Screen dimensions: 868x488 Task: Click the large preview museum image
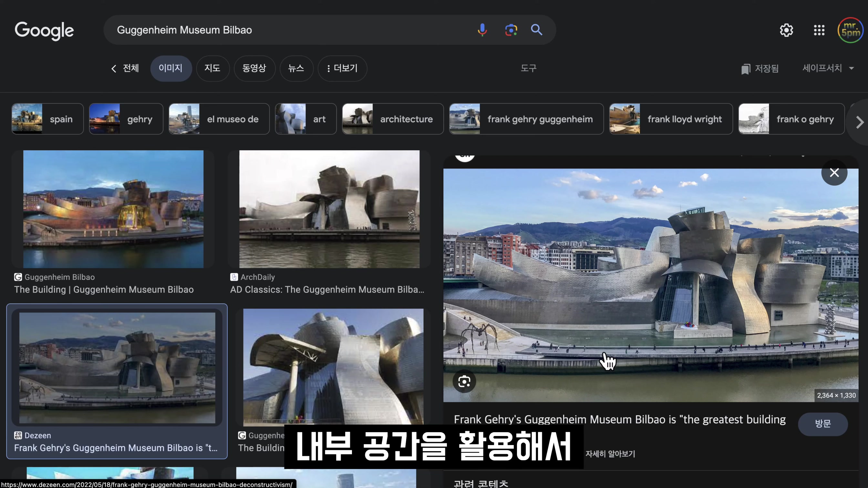coord(651,285)
